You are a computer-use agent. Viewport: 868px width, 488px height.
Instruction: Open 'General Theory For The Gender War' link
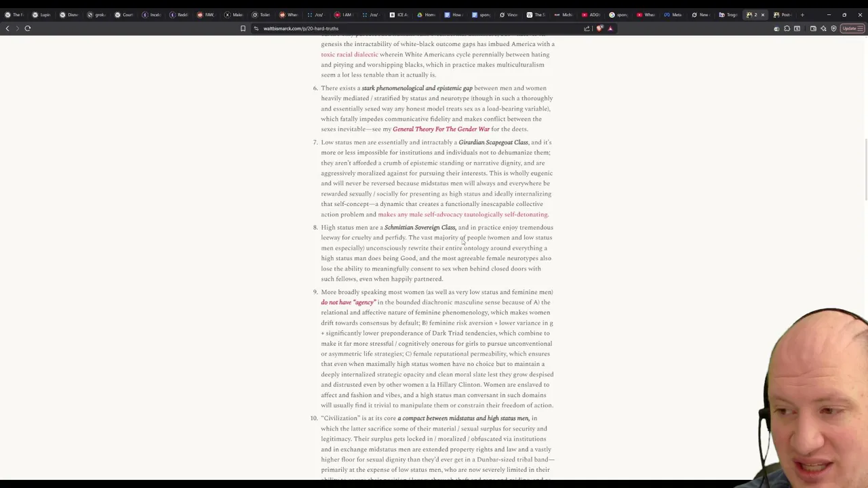pos(441,129)
